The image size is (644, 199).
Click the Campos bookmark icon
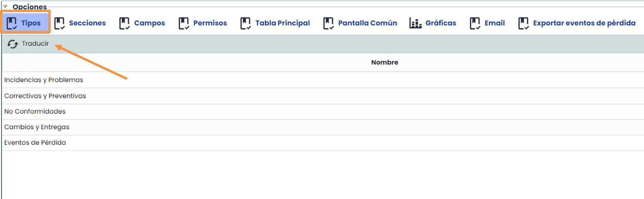coord(124,23)
